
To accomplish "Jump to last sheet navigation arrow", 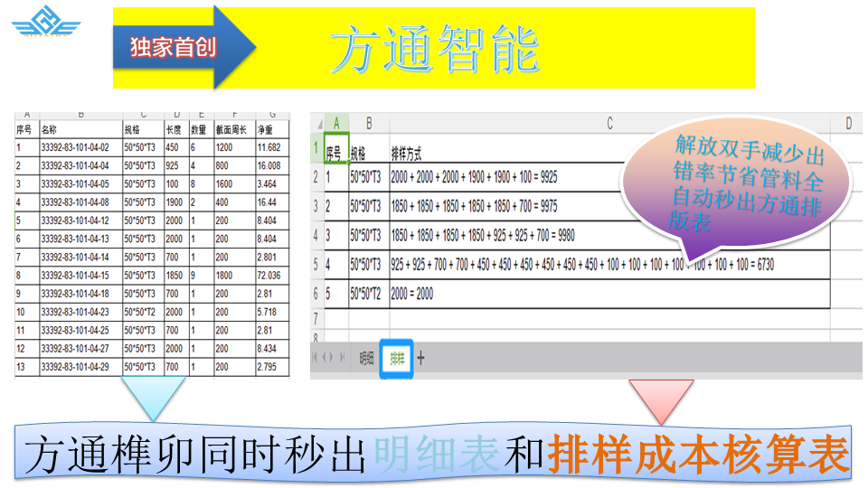I will coord(341,358).
